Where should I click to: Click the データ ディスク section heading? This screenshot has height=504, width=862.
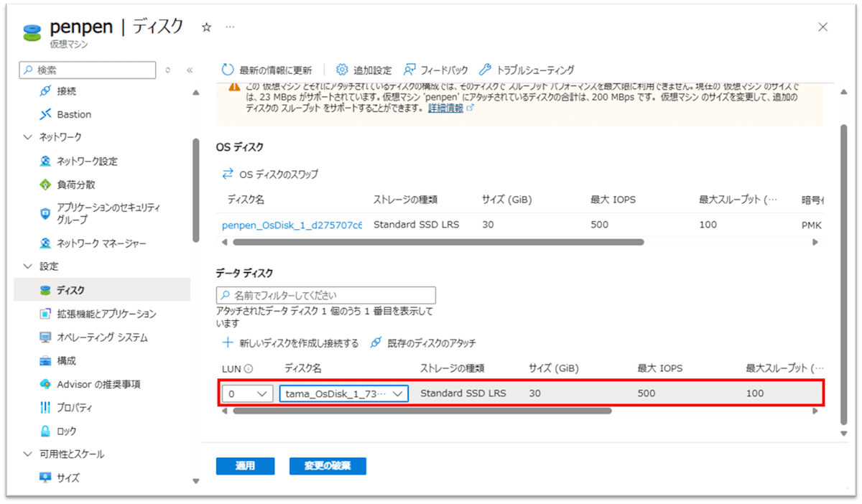[245, 274]
